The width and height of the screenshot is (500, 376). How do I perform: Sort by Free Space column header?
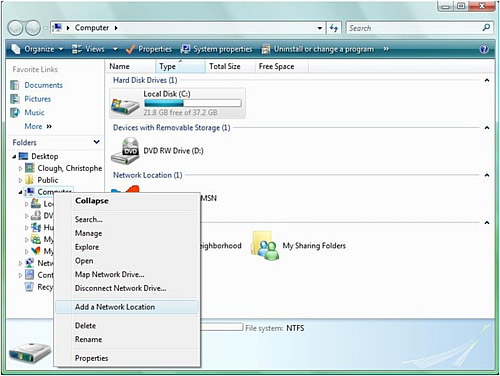coord(282,67)
